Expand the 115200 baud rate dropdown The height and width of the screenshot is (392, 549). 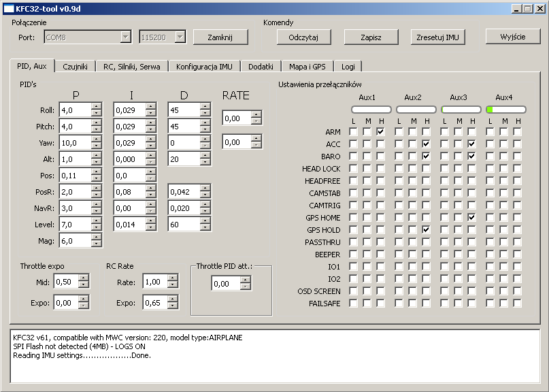pos(180,37)
